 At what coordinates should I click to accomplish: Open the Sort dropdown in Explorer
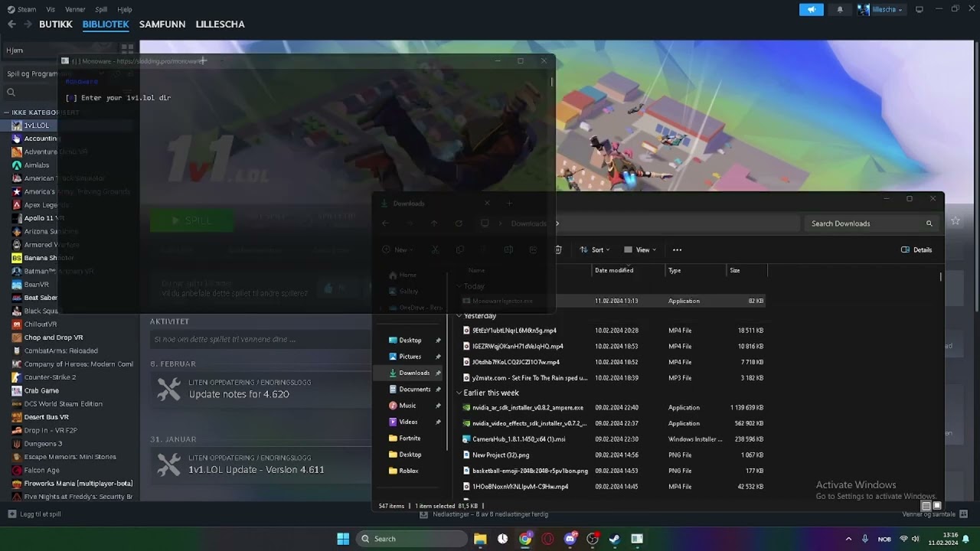595,249
